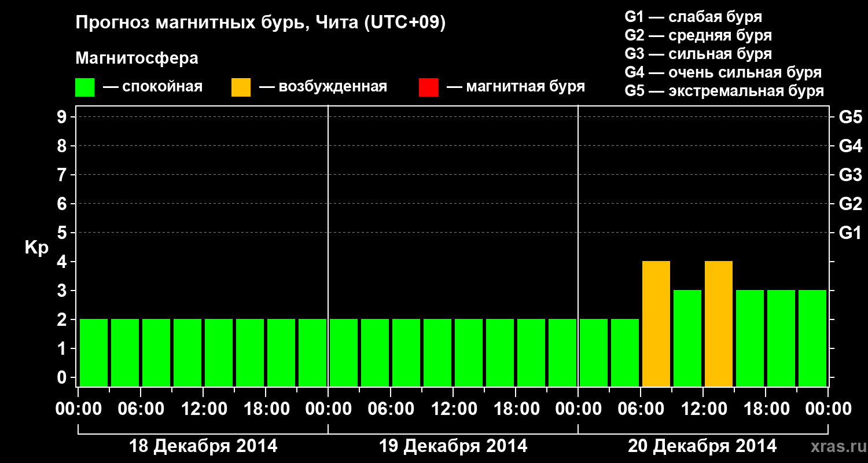This screenshot has width=868, height=463.
Task: Click the '12:00' time label under 19 December
Action: coord(453,409)
